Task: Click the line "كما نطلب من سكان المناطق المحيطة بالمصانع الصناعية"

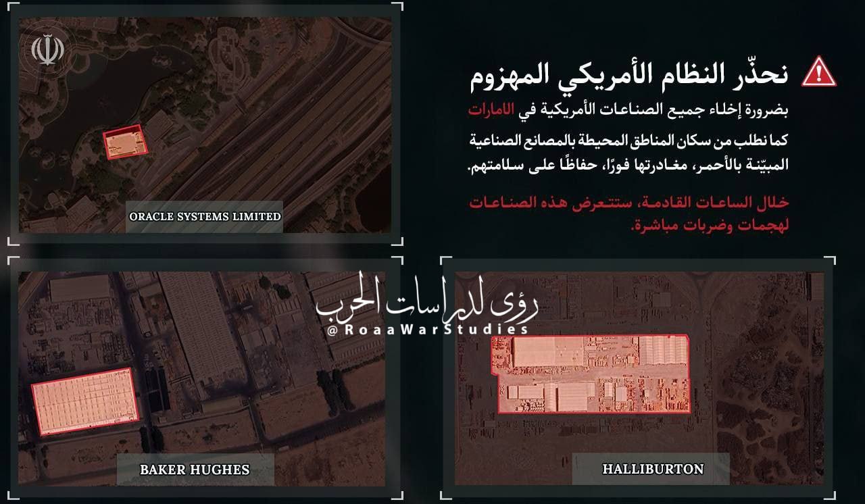Action: tap(628, 143)
